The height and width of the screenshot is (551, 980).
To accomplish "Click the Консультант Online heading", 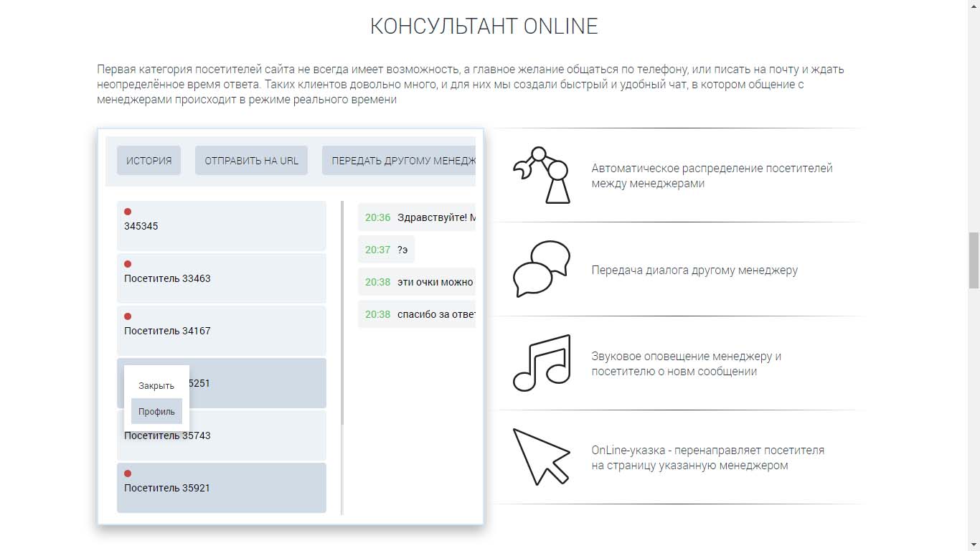I will pyautogui.click(x=484, y=27).
